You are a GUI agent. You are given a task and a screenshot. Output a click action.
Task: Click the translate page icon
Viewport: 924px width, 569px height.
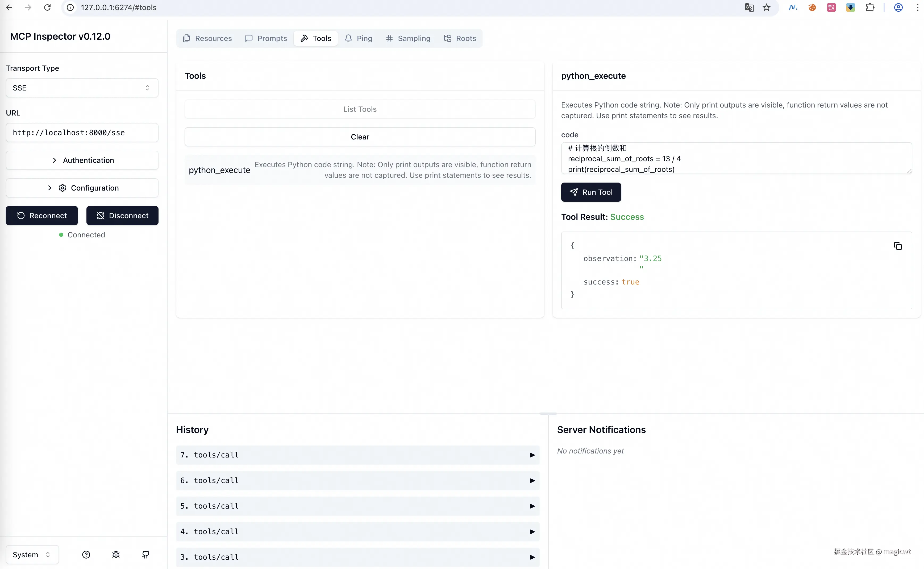click(x=749, y=7)
